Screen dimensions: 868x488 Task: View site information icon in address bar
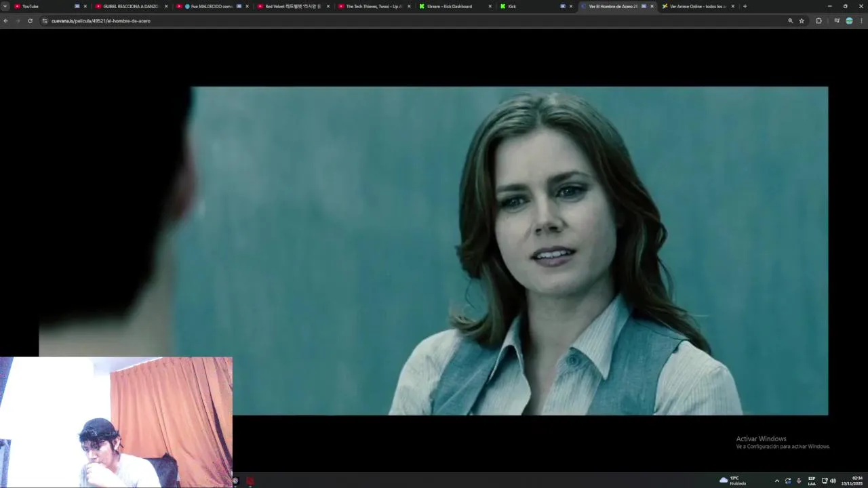coord(45,21)
